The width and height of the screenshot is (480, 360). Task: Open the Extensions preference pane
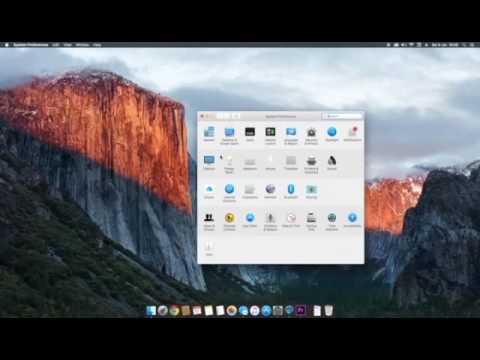250,192
